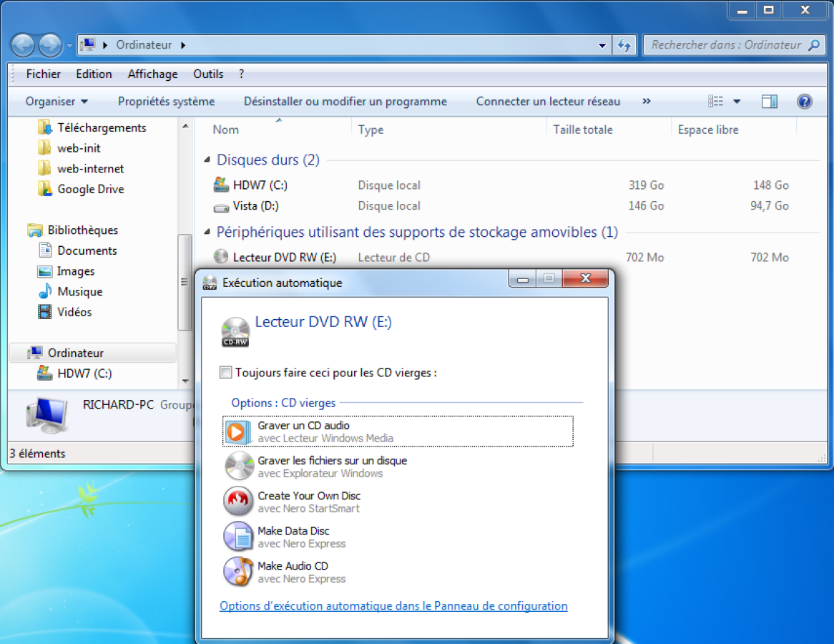Image resolution: width=834 pixels, height=644 pixels.
Task: Click the navigation pane scrollbar thumb
Action: (x=185, y=282)
